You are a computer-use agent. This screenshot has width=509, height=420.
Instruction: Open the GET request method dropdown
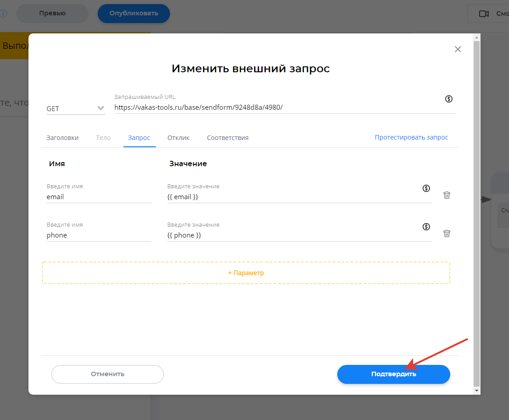tap(75, 108)
